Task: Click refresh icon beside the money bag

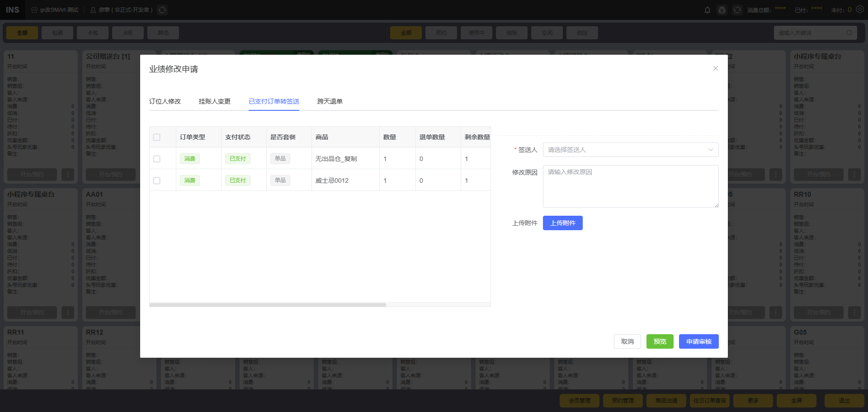Action: coord(737,10)
